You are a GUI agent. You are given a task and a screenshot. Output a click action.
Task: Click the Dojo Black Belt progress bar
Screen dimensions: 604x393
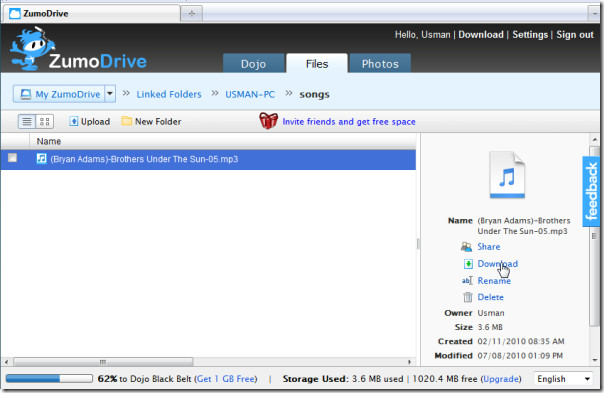coord(49,378)
